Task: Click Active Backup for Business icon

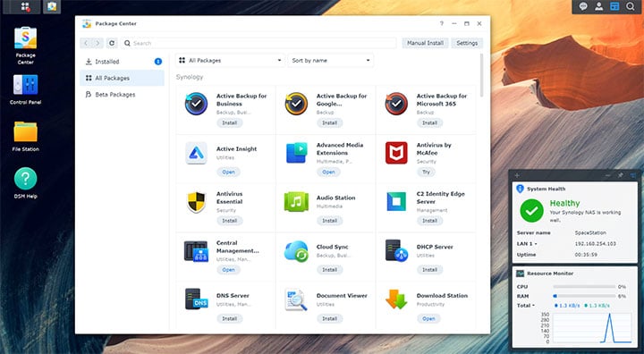Action: 196,104
